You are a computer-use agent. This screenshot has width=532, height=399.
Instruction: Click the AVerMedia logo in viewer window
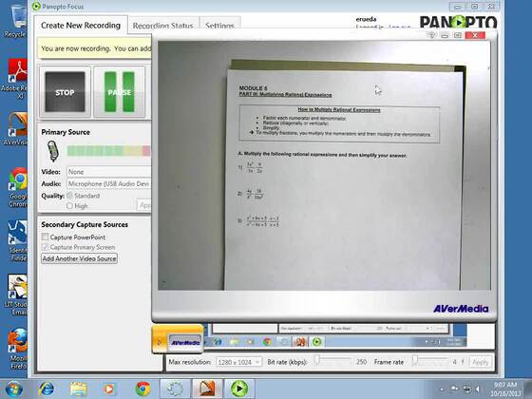point(461,309)
